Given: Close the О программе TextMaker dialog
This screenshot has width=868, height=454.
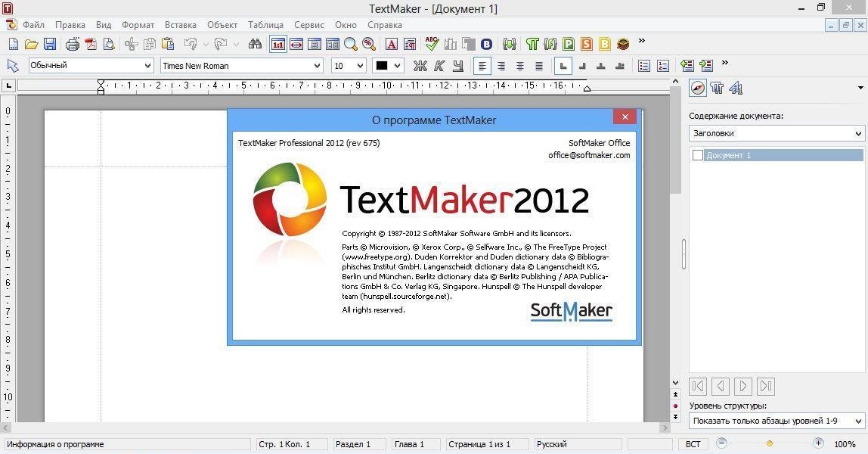Looking at the screenshot, I should pos(625,117).
